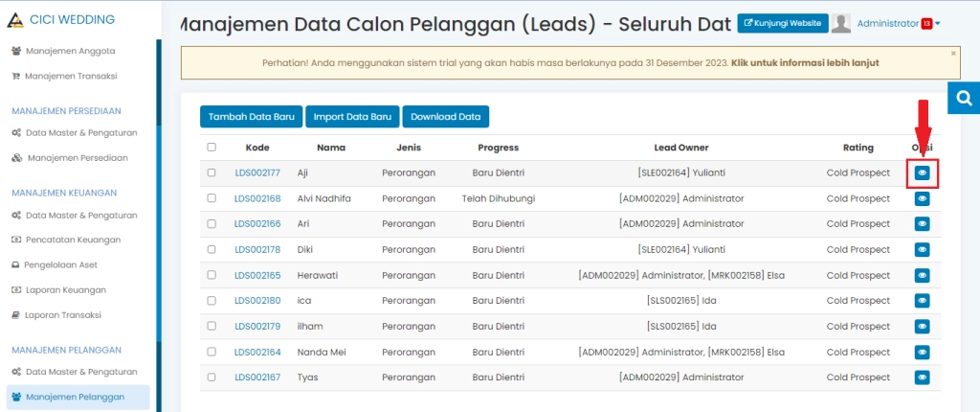The height and width of the screenshot is (412, 980).
Task: Open Laporan Keuangan menu item
Action: [58, 290]
